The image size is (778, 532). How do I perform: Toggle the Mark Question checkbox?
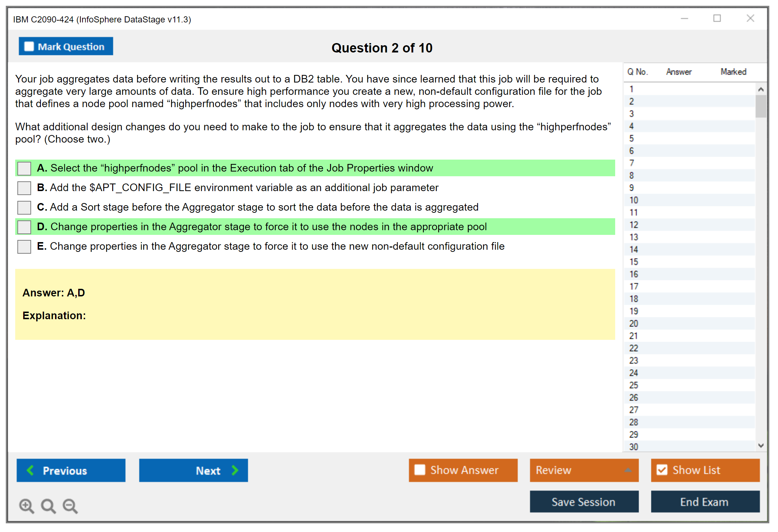click(x=29, y=46)
